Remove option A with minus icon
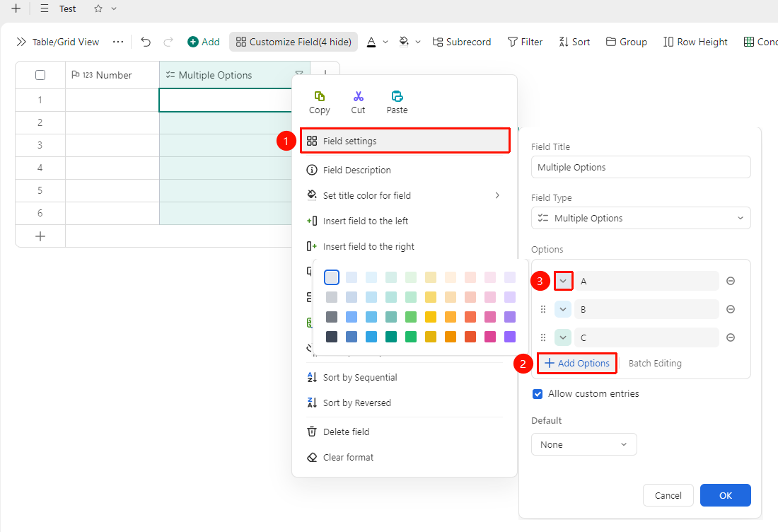This screenshot has width=778, height=532. pyautogui.click(x=731, y=281)
